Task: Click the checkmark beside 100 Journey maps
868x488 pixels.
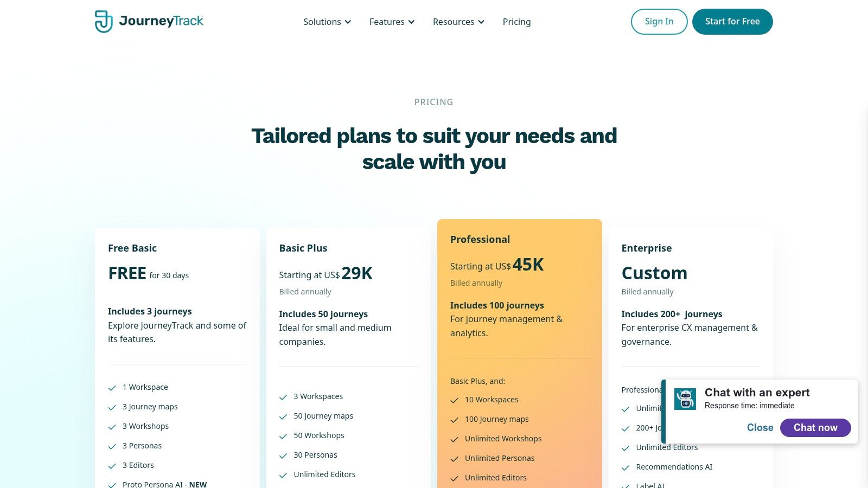Action: (x=454, y=419)
